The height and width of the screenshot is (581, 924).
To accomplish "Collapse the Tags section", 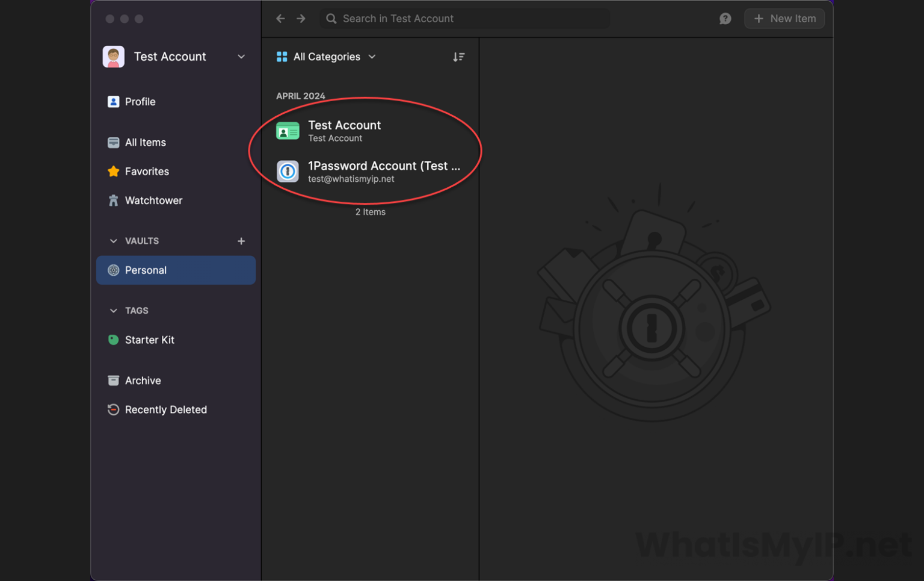I will point(113,311).
